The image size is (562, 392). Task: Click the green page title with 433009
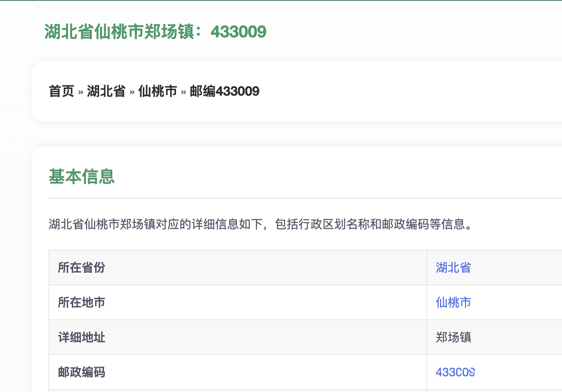pos(155,32)
